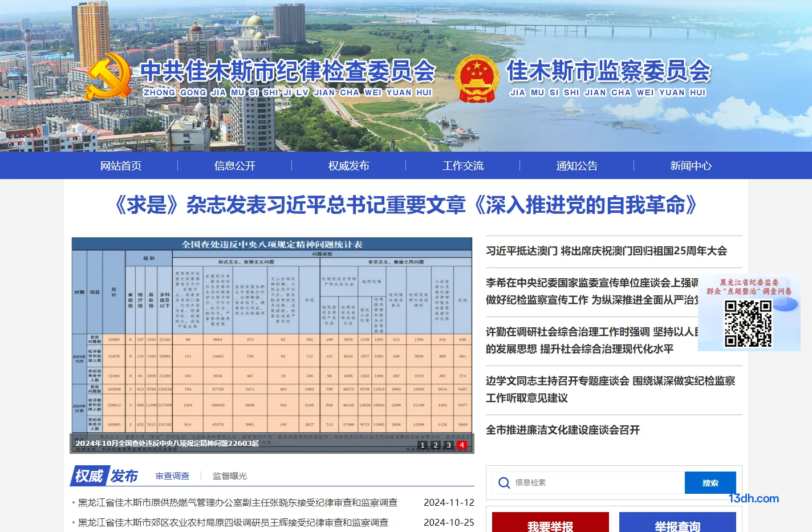The width and height of the screenshot is (812, 532).
Task: Open 许勤在调研社会综合治理 article
Action: point(592,340)
